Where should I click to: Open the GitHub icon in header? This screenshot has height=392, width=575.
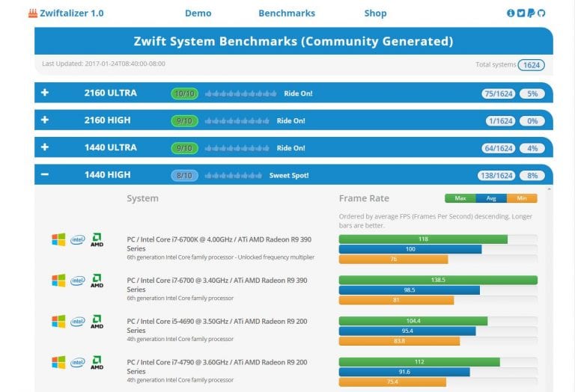(x=541, y=13)
